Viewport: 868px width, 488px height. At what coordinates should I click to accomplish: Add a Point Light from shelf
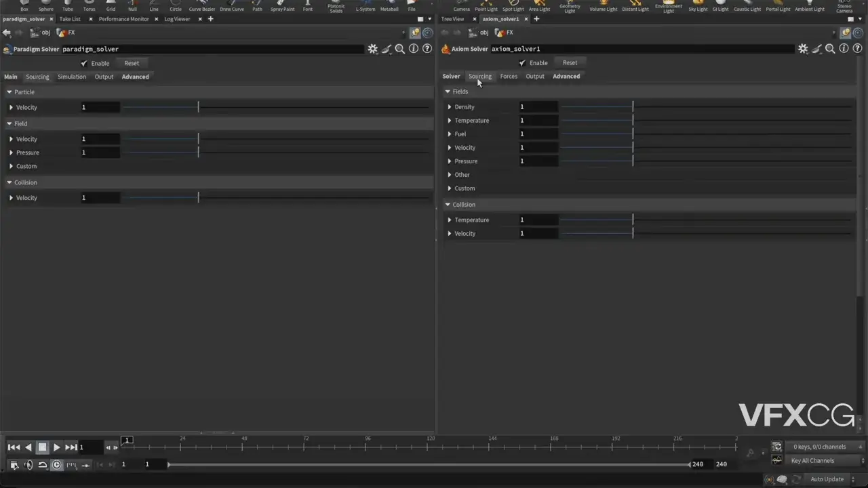click(486, 6)
